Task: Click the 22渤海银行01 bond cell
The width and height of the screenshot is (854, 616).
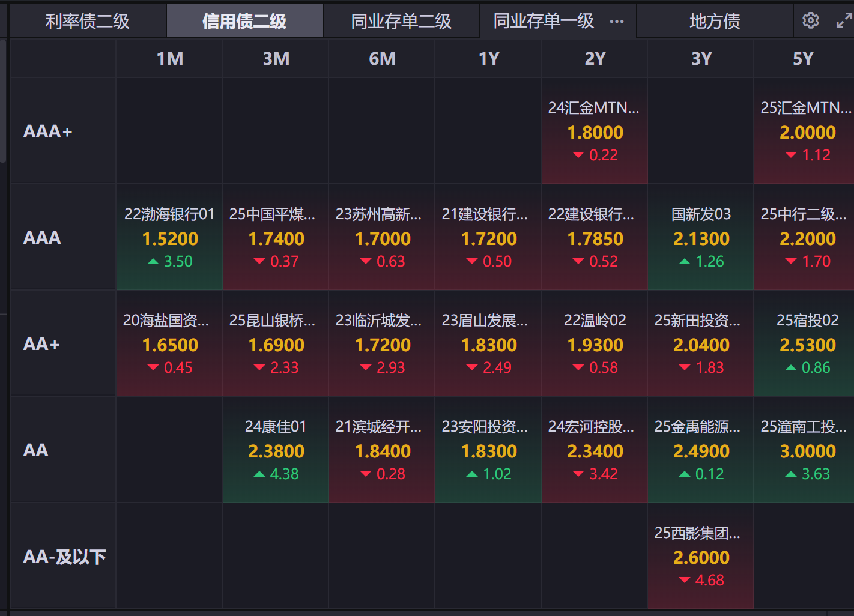Action: point(169,238)
